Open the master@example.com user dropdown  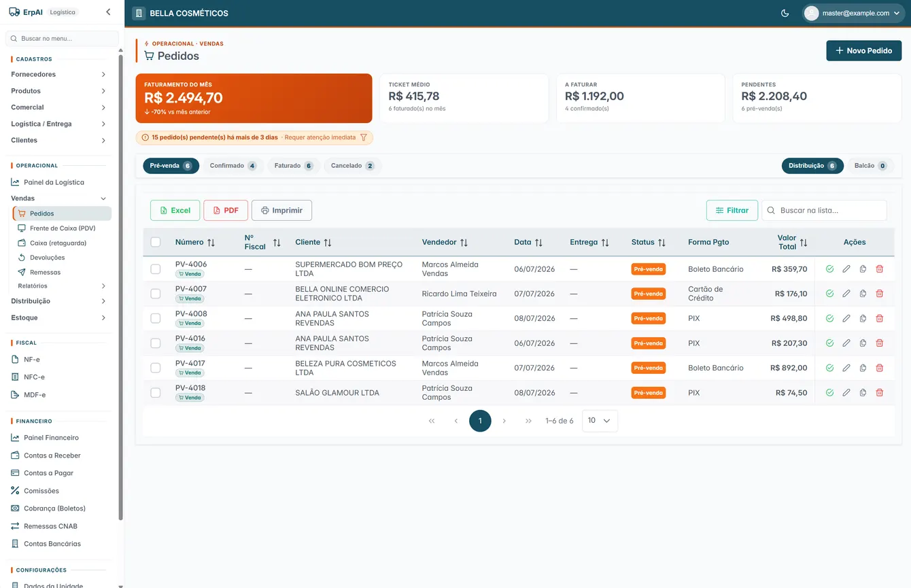click(854, 13)
